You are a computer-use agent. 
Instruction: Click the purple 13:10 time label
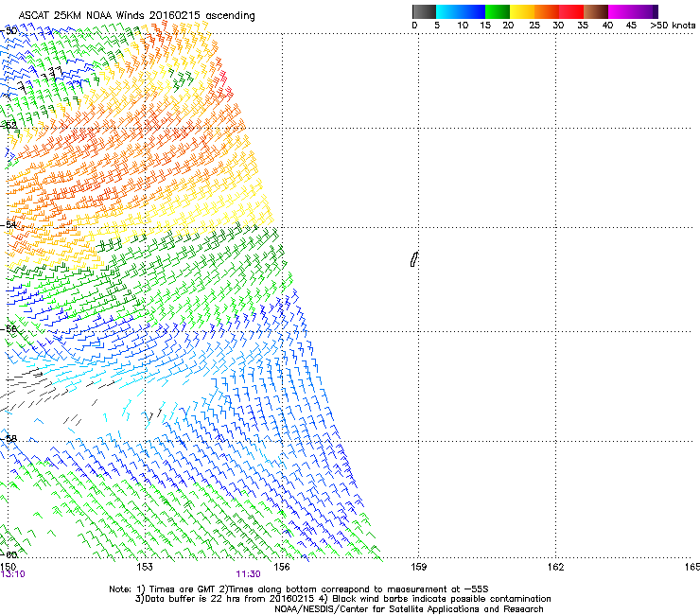tap(13, 574)
